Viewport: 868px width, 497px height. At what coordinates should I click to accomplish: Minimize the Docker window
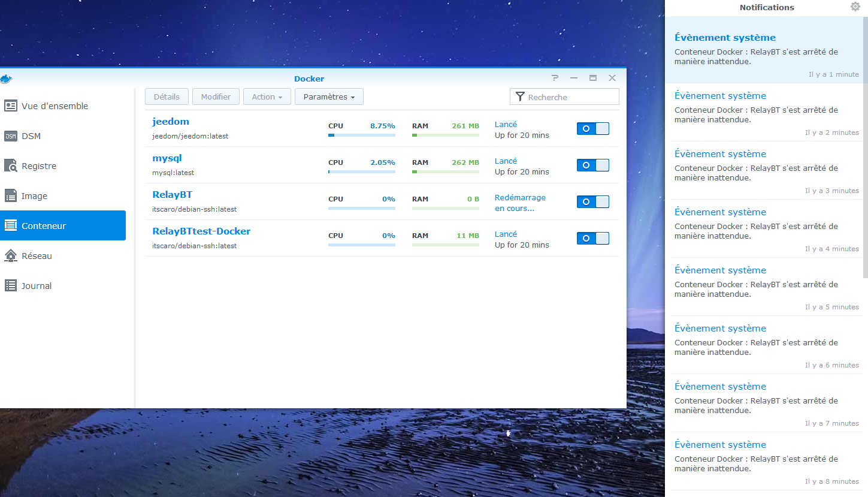coord(574,78)
